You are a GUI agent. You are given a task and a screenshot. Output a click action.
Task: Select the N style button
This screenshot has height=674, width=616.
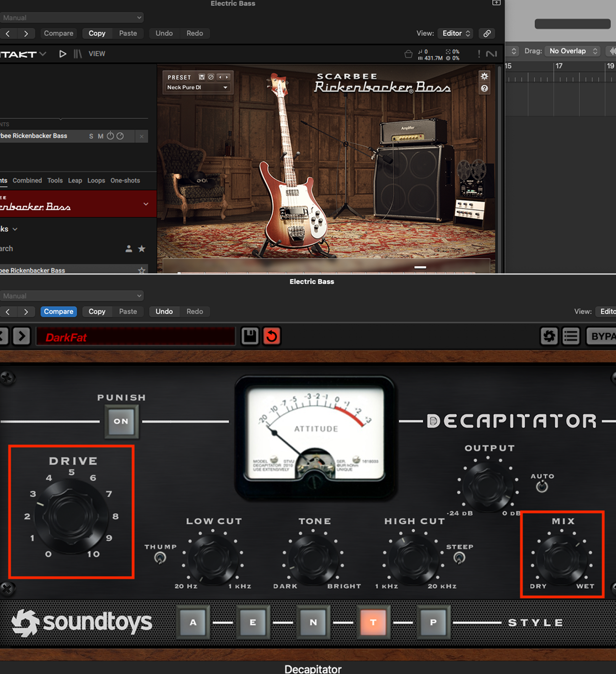(x=313, y=622)
